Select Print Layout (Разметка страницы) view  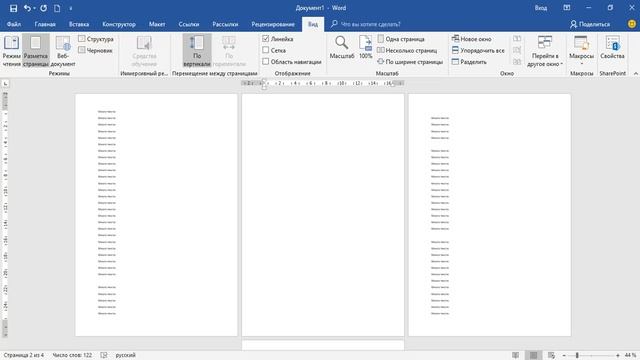coord(36,51)
